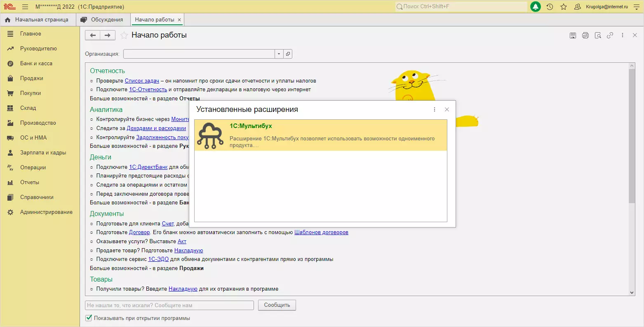Switch to Начальная страница tab
Screen dimensions: 644x327
click(x=37, y=19)
